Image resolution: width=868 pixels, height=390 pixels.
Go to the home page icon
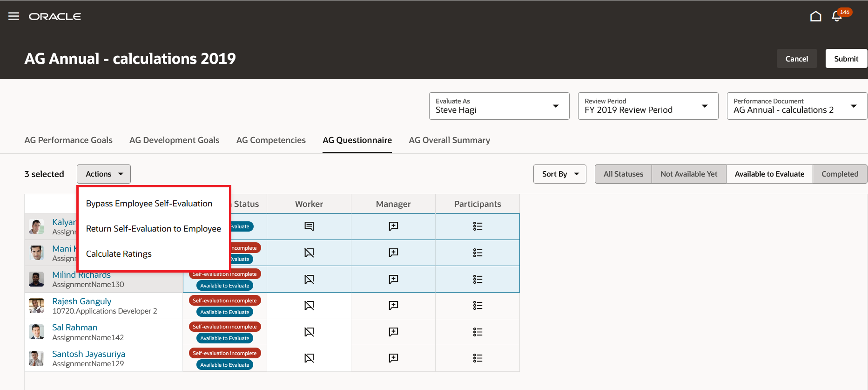pyautogui.click(x=815, y=16)
